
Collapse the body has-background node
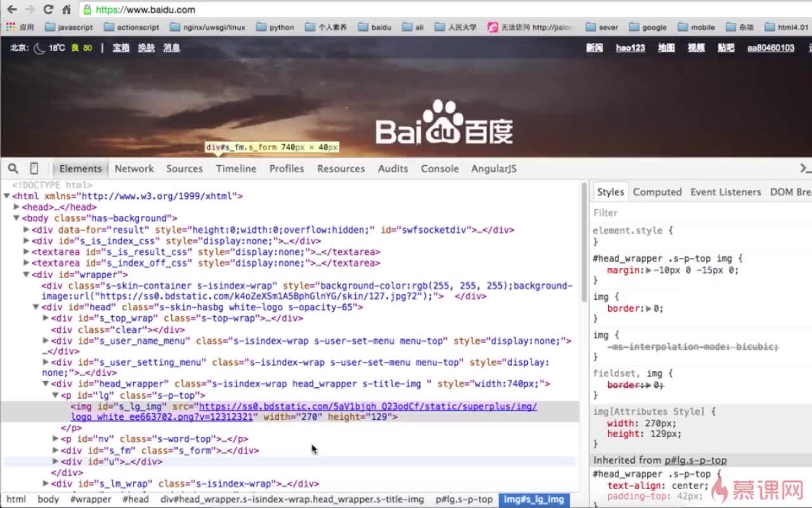tap(16, 218)
